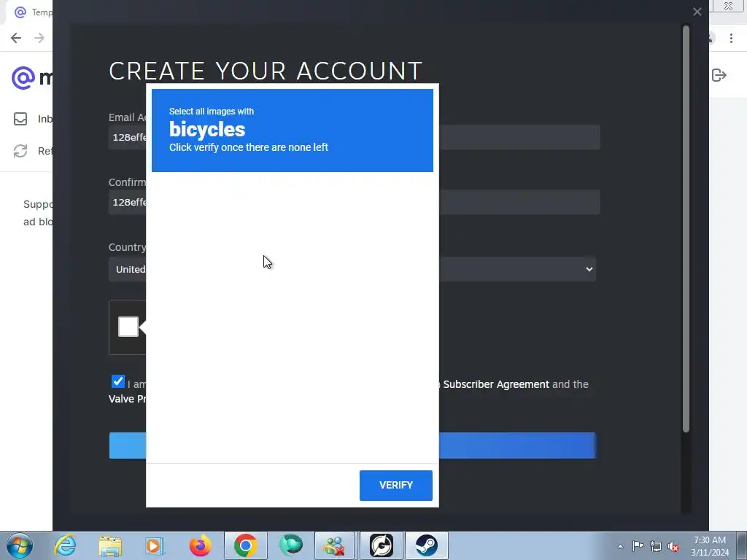Show hidden system tray icons
This screenshot has height=560, width=747.
(620, 546)
